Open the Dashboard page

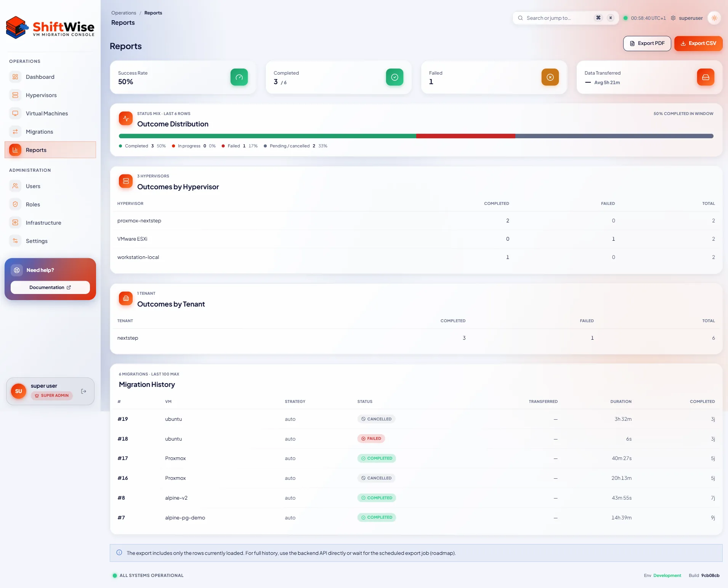click(50, 77)
